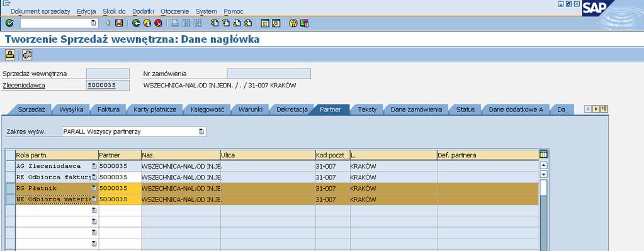Open System menu
This screenshot has width=644, height=251.
click(206, 11)
